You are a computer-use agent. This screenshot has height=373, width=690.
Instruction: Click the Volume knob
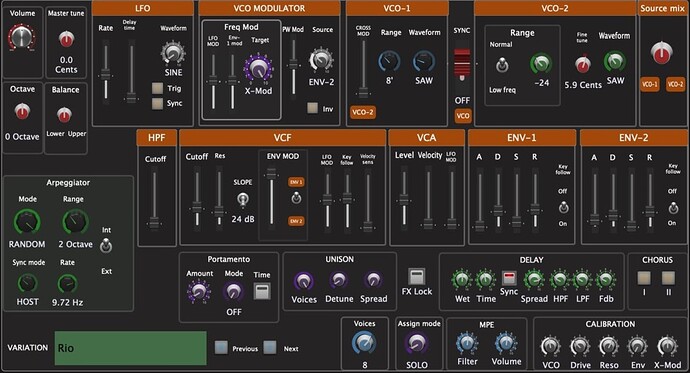click(x=21, y=37)
